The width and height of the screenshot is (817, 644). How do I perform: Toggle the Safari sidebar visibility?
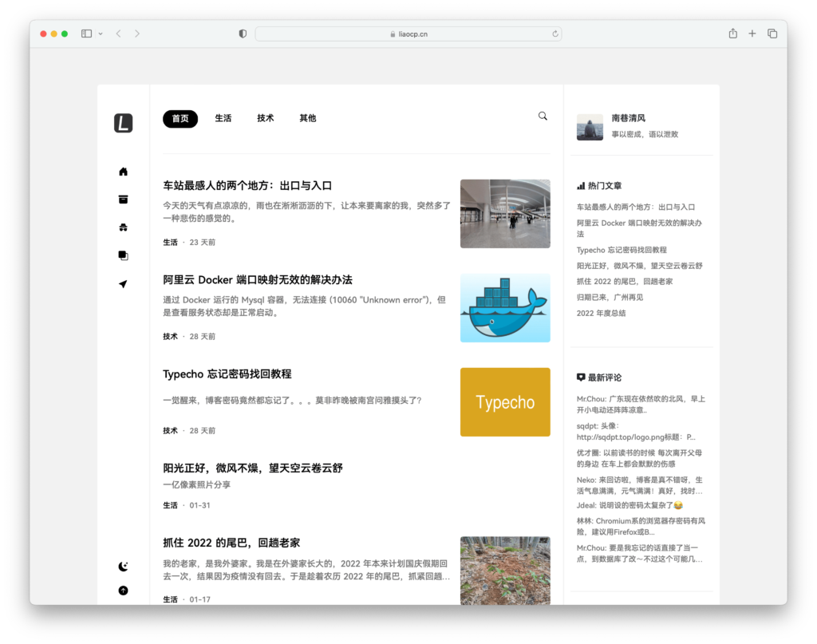[85, 34]
